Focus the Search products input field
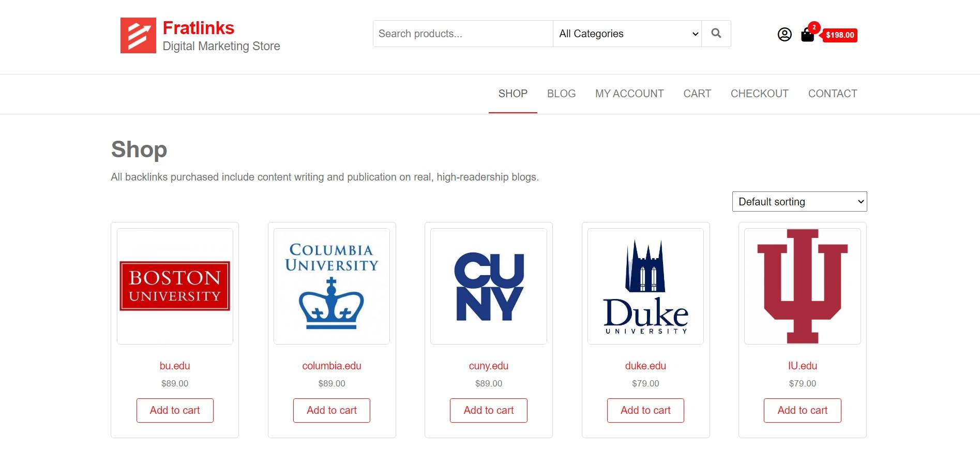Screen dimensions: 980x463 click(463, 34)
